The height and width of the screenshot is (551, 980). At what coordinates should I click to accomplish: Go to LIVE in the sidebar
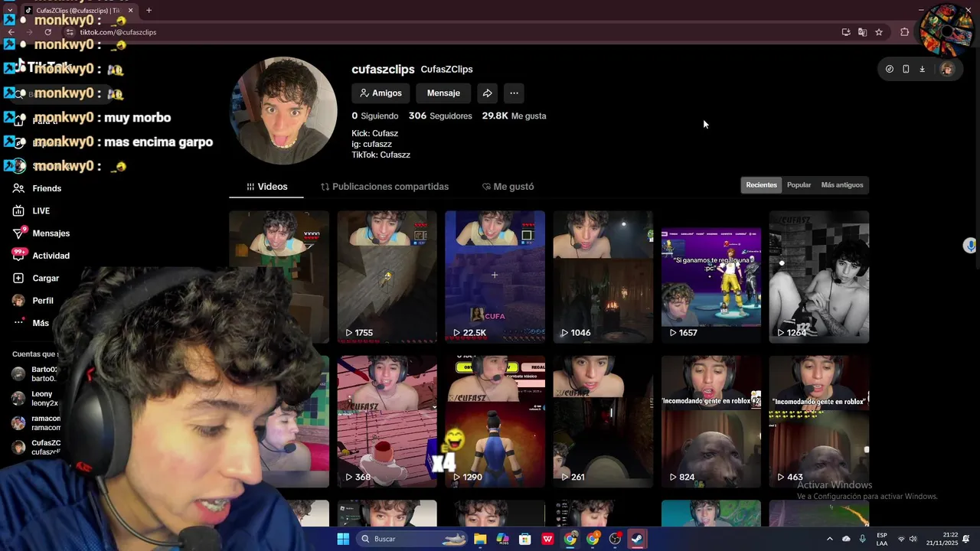41,210
